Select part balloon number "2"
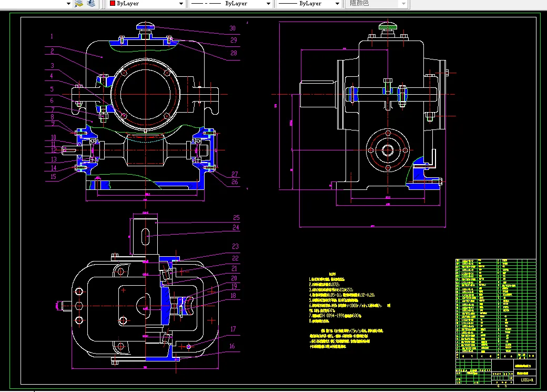 (x=52, y=52)
